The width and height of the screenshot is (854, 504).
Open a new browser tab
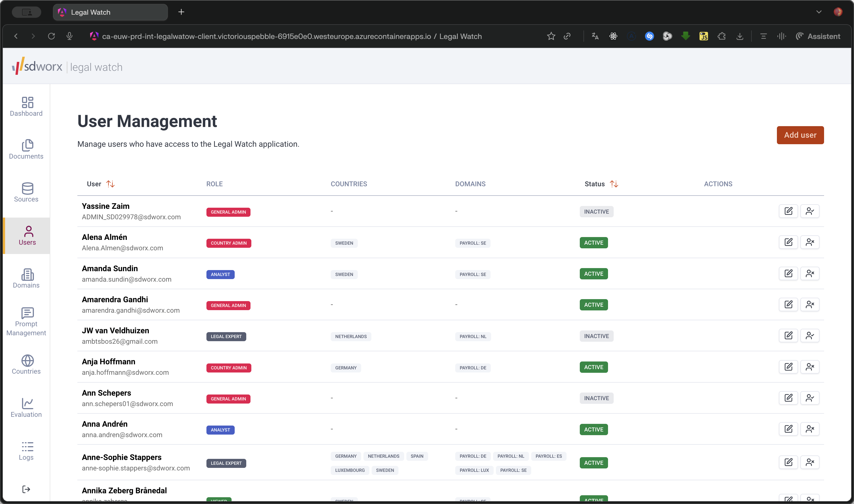pos(181,12)
